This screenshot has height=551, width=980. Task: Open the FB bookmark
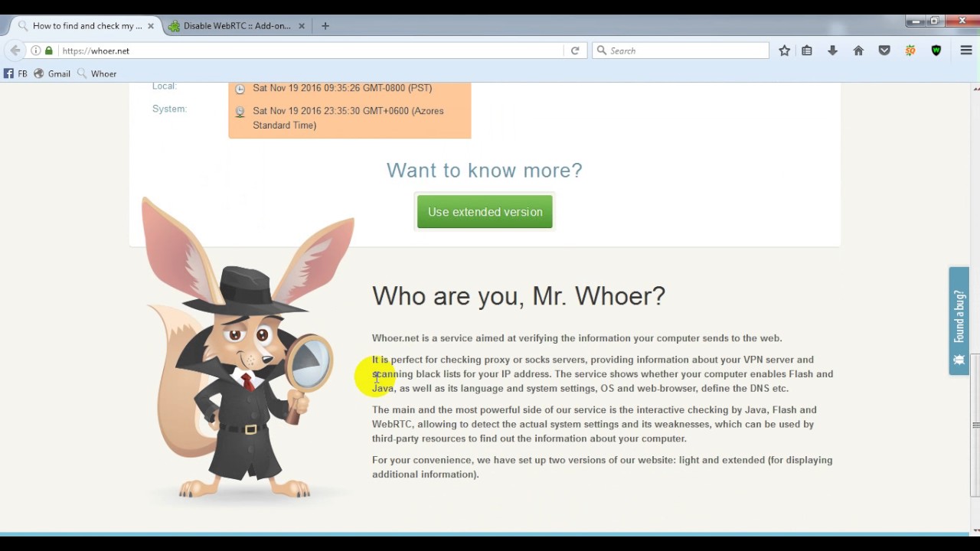point(15,73)
